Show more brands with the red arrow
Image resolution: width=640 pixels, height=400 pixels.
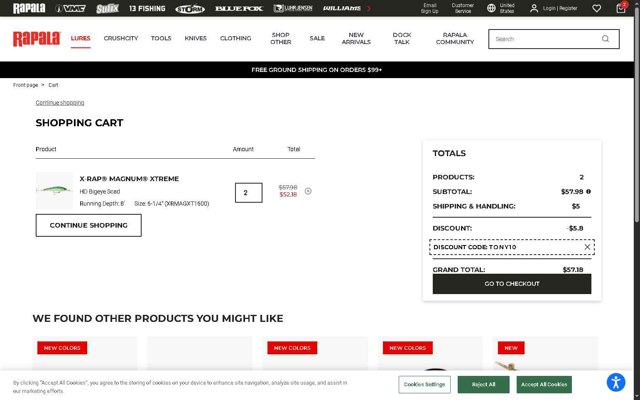pos(369,8)
